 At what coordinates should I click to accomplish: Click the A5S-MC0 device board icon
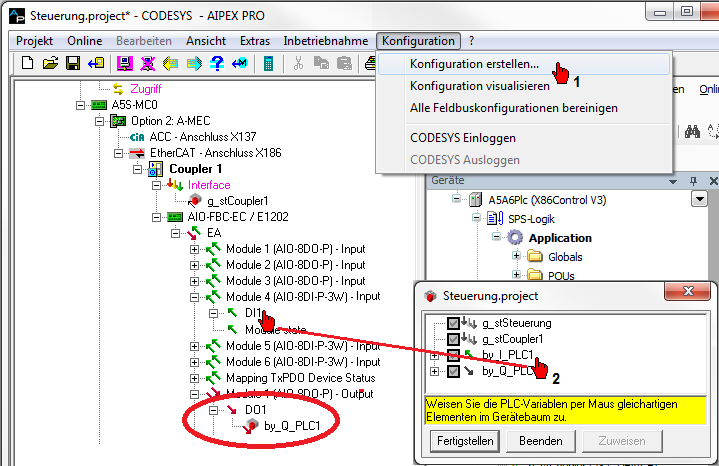point(99,105)
